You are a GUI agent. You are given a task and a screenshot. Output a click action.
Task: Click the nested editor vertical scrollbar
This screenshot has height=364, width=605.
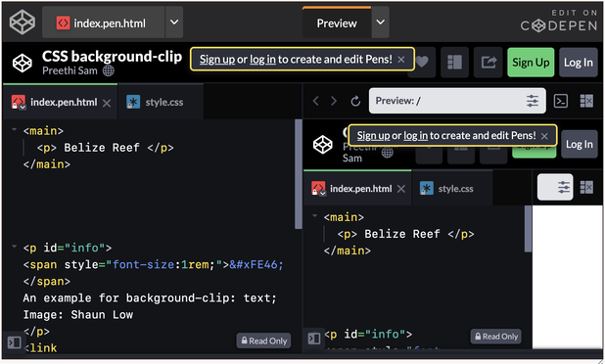528,229
